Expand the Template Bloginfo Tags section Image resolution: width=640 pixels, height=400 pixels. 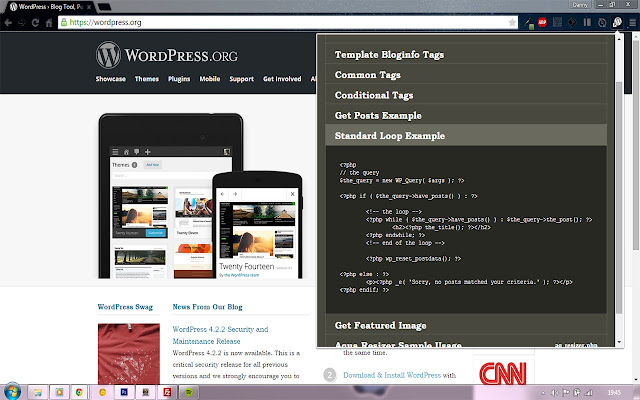click(x=466, y=54)
